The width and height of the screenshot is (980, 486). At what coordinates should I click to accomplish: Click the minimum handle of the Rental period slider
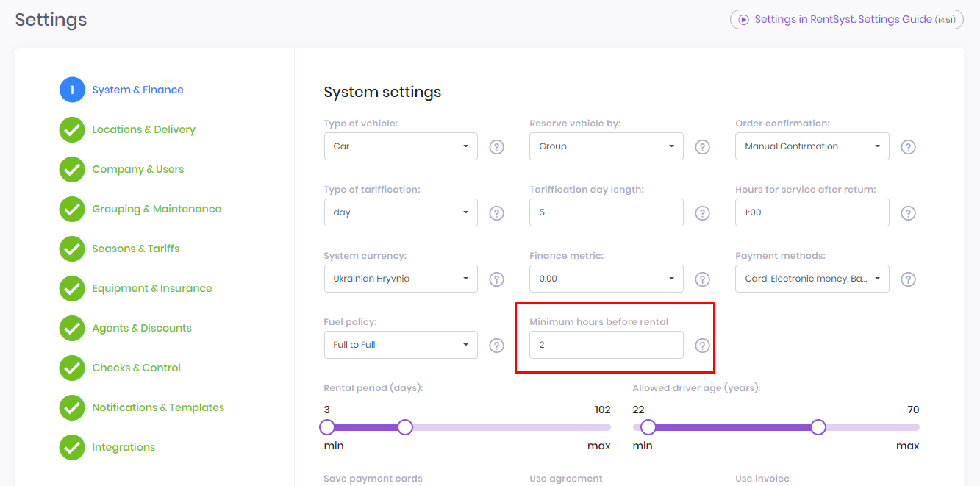[327, 427]
